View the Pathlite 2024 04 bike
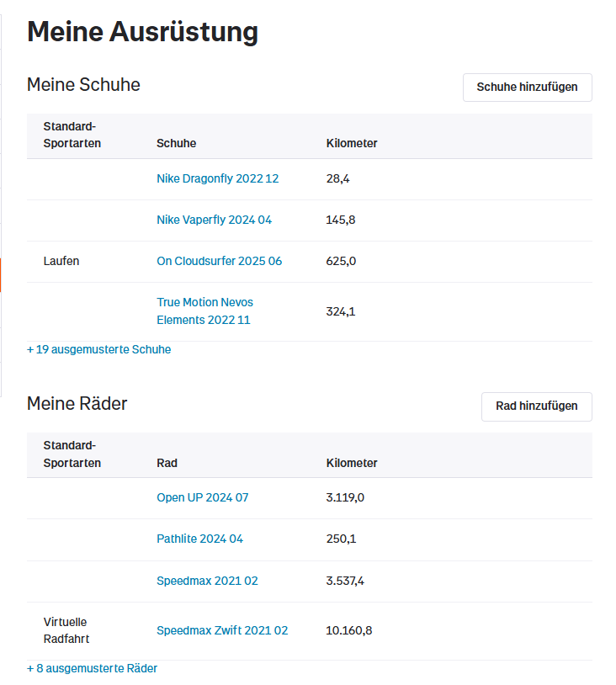Viewport: 616px width, 685px height. [x=199, y=539]
